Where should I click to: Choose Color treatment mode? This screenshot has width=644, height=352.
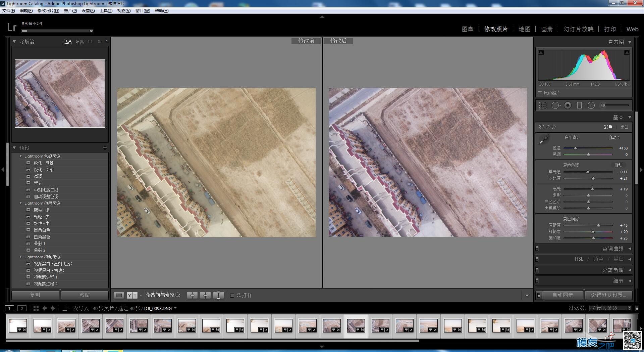(x=608, y=127)
